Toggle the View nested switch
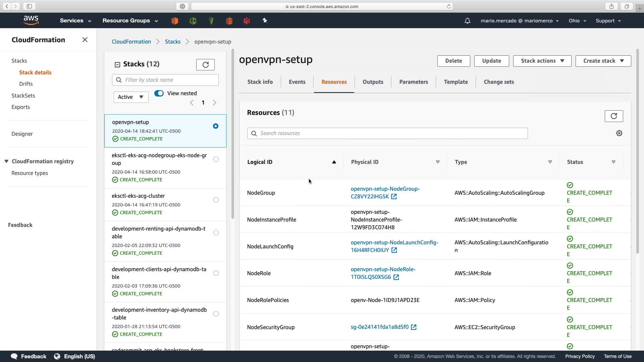 (x=159, y=93)
